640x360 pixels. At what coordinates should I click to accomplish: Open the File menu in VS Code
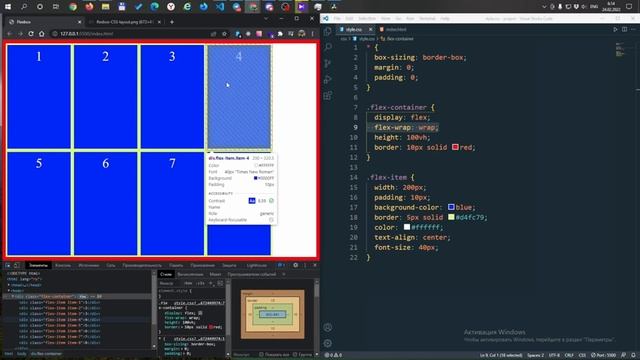point(337,18)
